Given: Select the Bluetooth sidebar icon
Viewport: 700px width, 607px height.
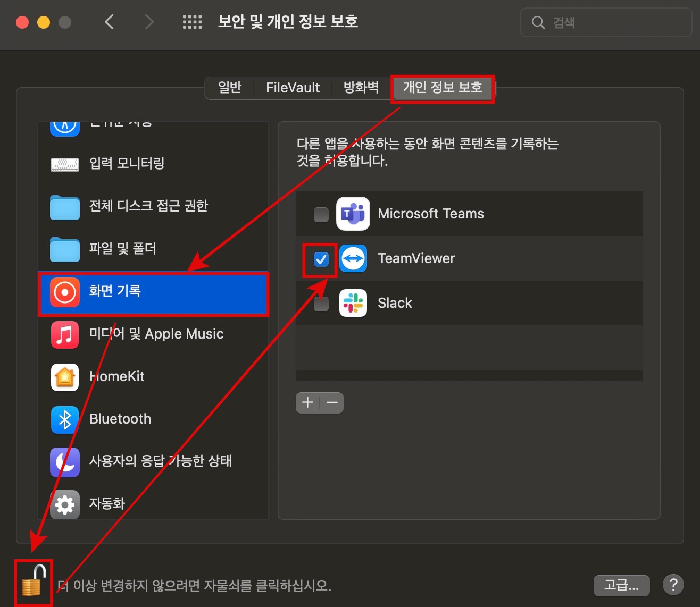Looking at the screenshot, I should pyautogui.click(x=64, y=419).
